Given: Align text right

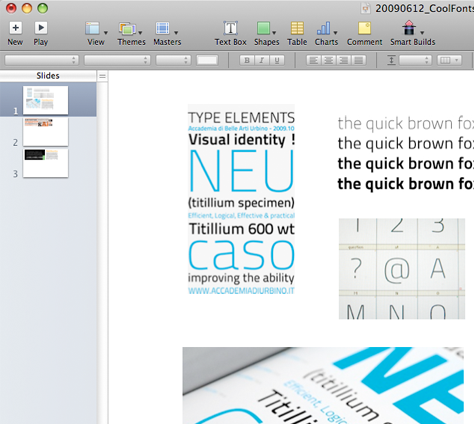Looking at the screenshot, I should [x=344, y=60].
